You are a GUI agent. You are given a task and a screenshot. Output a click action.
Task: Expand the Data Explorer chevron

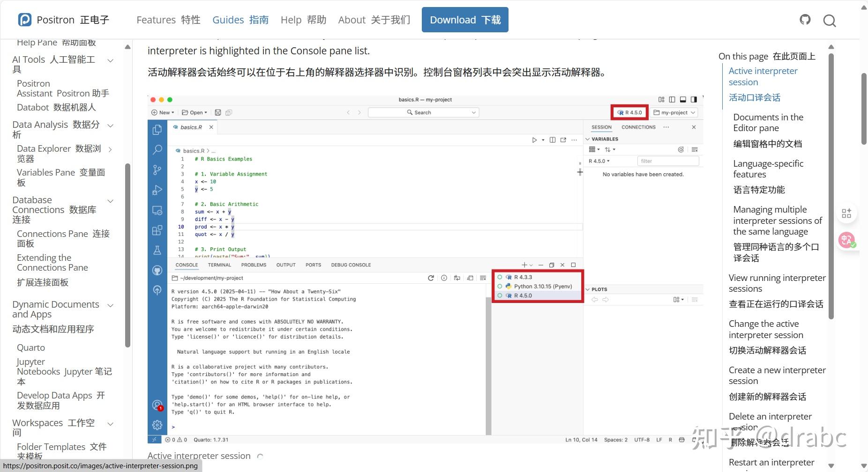point(111,149)
